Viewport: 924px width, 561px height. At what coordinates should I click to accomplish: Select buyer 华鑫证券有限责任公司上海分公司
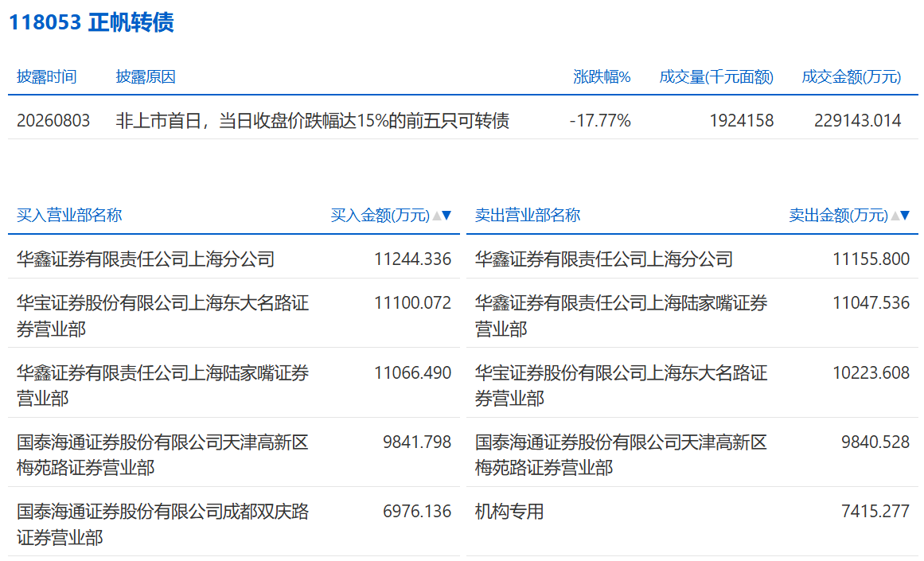pos(146,259)
